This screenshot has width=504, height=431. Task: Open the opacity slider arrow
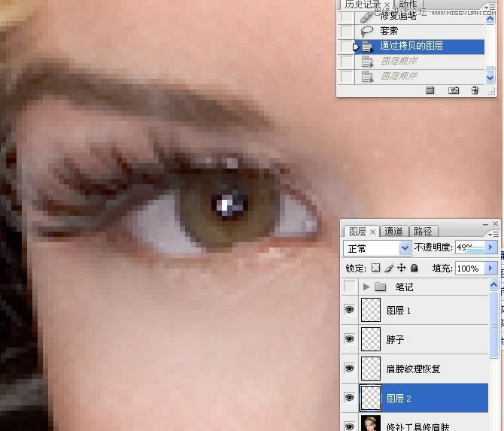(491, 247)
